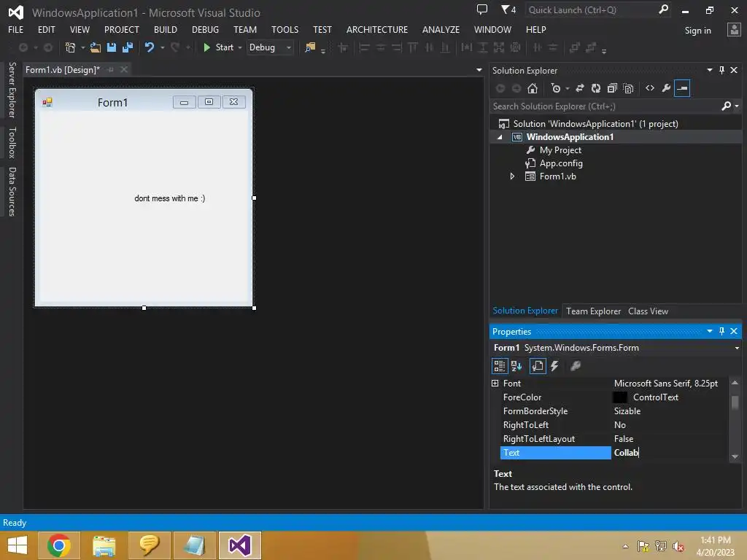Sort properties alphabetically
Screen dimensions: 747x560
516,366
